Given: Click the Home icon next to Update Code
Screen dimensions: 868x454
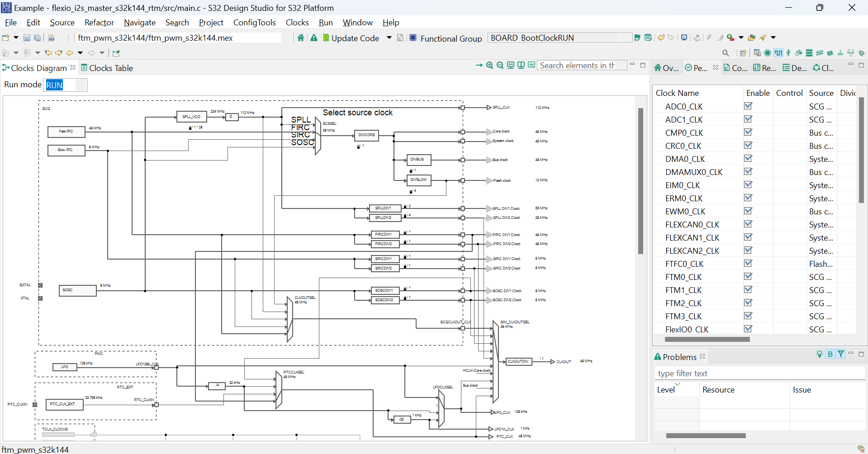Looking at the screenshot, I should coord(301,38).
